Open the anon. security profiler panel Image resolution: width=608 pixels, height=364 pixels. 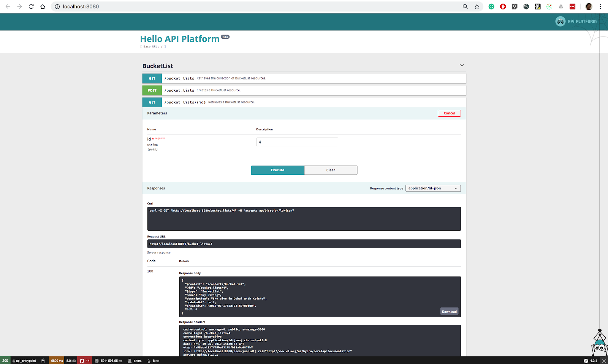point(135,361)
